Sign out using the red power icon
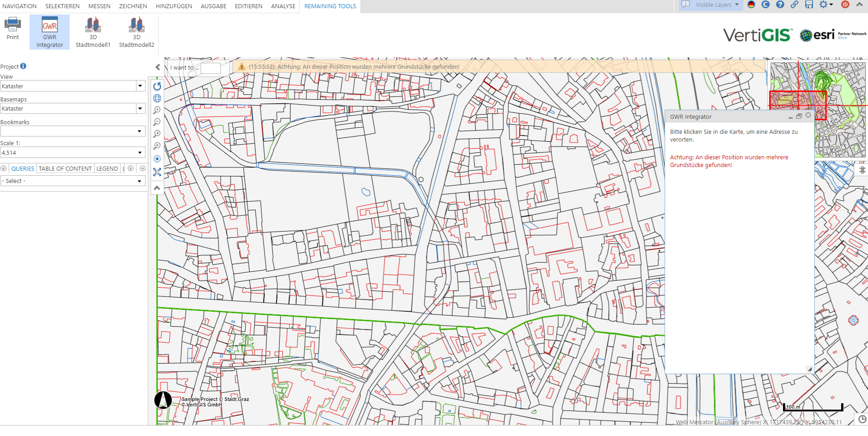 845,5
